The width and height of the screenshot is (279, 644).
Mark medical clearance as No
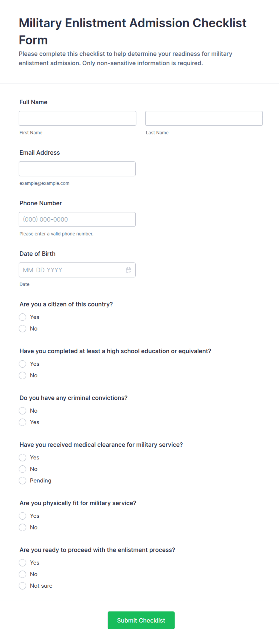click(22, 469)
